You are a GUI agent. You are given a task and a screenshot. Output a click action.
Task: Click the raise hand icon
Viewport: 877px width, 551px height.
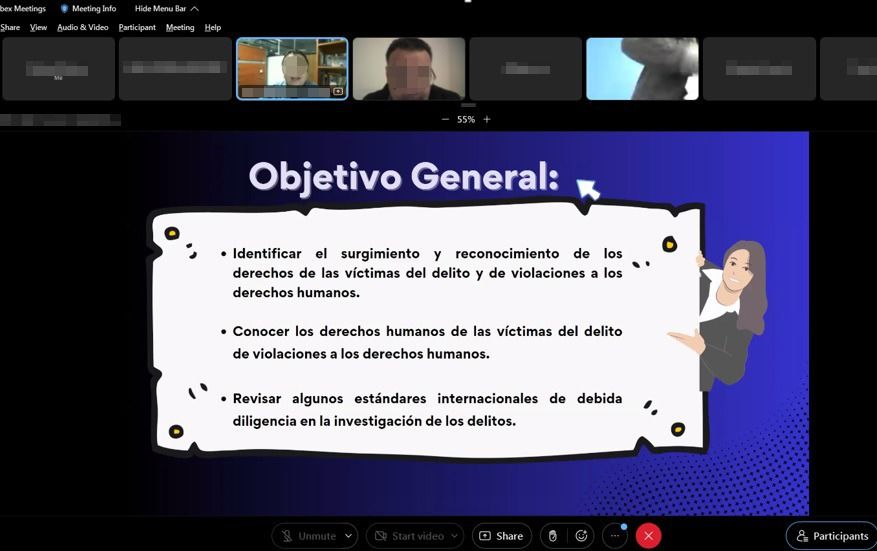tap(552, 536)
